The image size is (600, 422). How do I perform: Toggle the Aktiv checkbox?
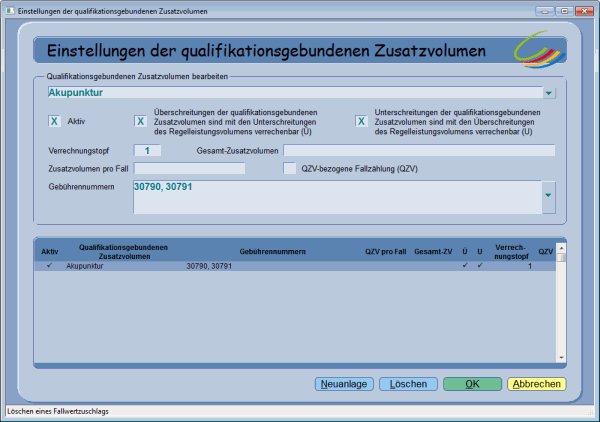tap(54, 122)
